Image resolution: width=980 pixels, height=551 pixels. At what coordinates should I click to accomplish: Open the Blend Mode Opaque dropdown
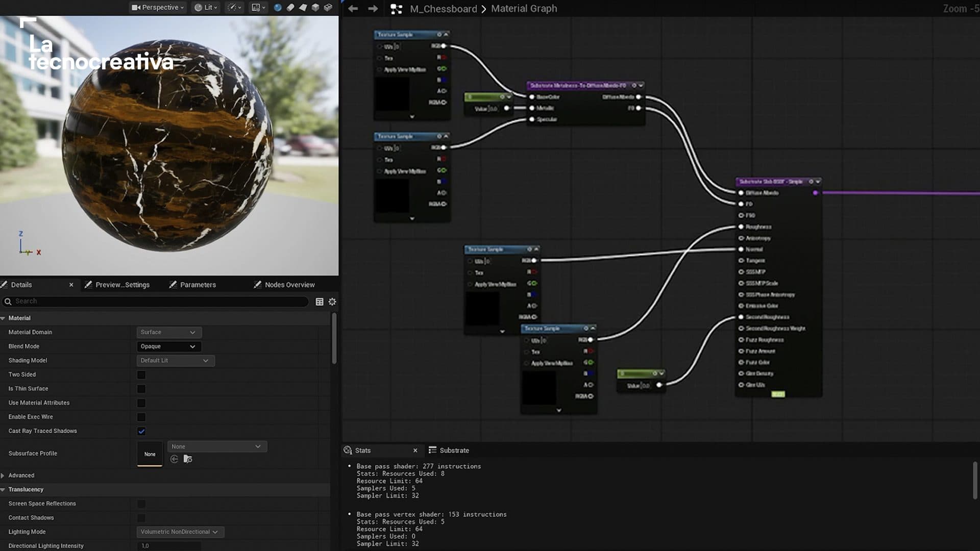pos(169,346)
